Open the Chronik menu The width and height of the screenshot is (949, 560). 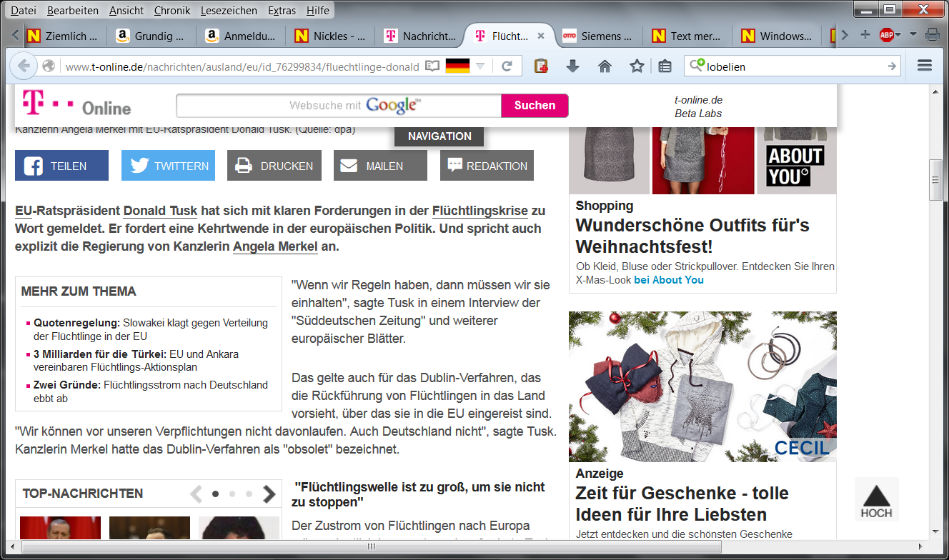pyautogui.click(x=172, y=11)
